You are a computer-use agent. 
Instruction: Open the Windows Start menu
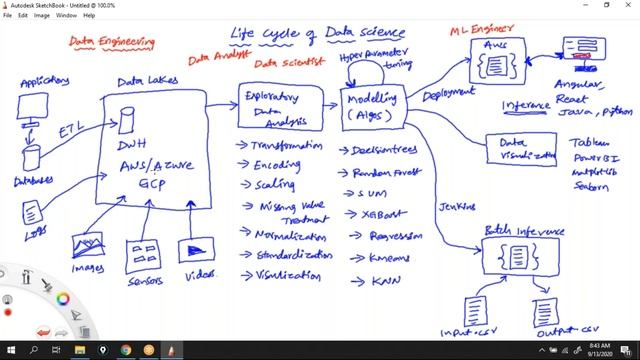pyautogui.click(x=11, y=350)
